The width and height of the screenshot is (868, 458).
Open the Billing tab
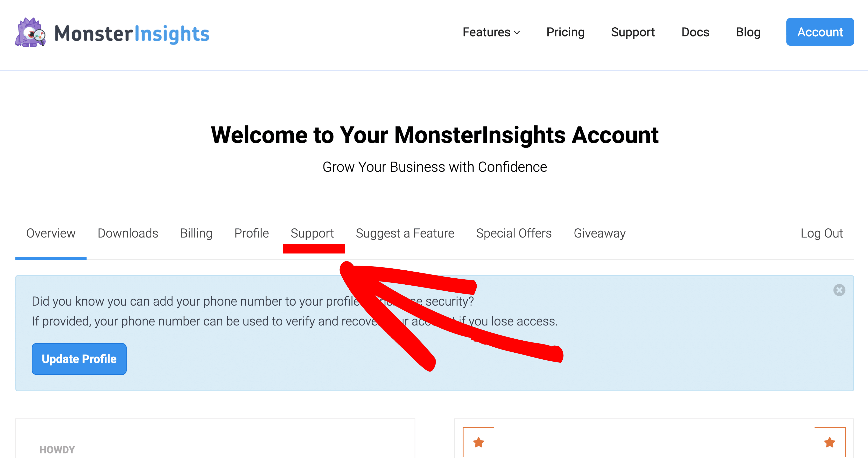tap(196, 233)
